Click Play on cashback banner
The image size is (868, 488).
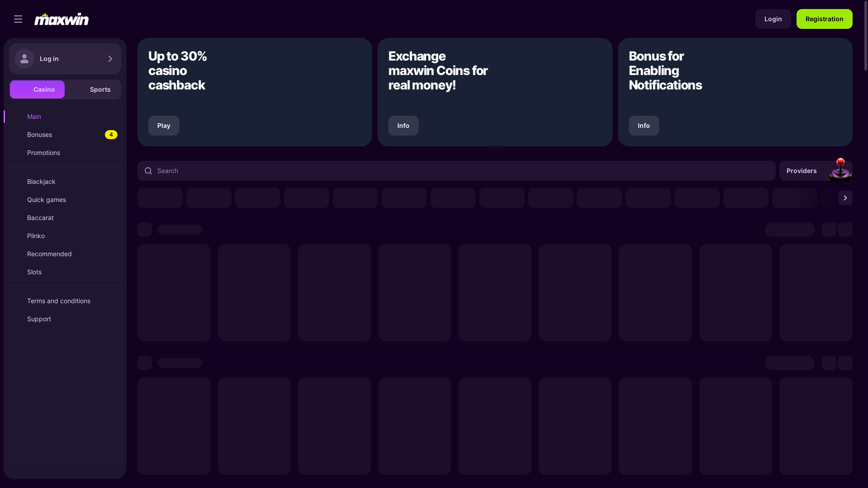point(164,126)
